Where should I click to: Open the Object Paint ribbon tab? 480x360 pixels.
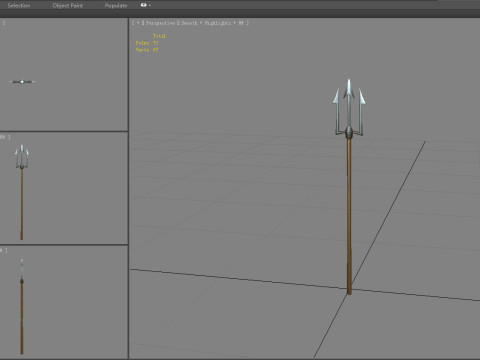click(68, 5)
